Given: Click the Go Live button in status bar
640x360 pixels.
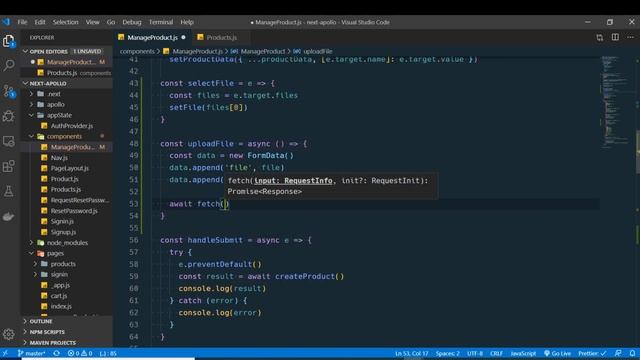Looking at the screenshot, I should [558, 353].
